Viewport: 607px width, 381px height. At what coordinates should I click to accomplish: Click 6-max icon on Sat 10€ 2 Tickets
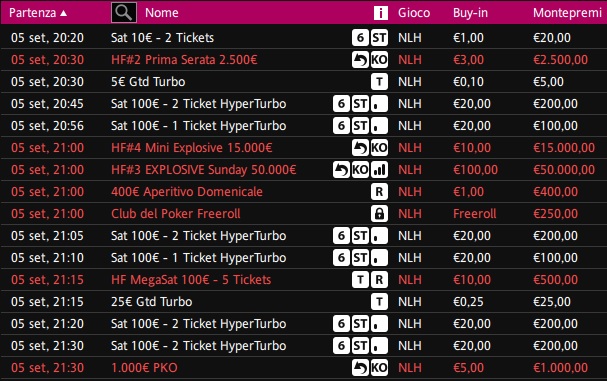pos(360,38)
